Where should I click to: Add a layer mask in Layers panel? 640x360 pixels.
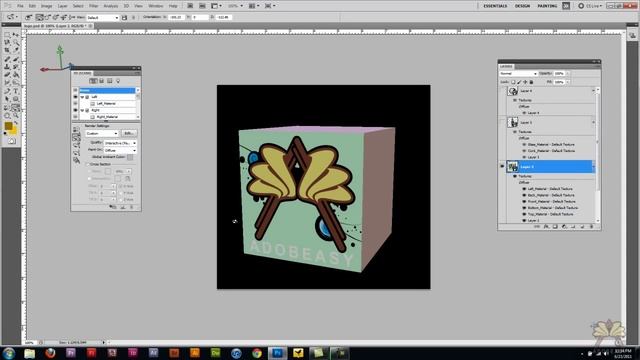(555, 227)
